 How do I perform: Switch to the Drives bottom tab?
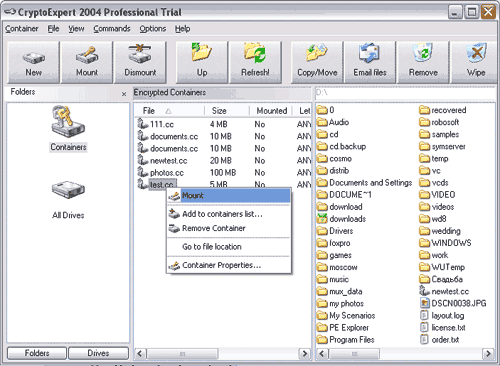[x=98, y=353]
